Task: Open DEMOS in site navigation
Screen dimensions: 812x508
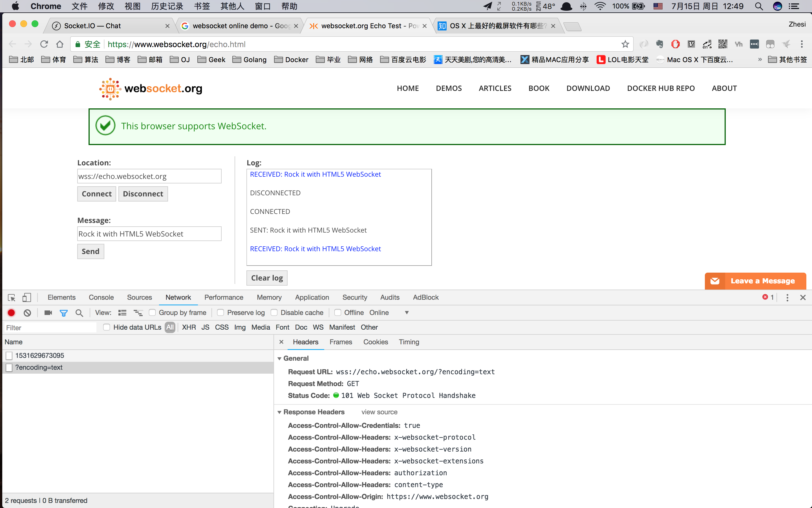Action: 449,88
